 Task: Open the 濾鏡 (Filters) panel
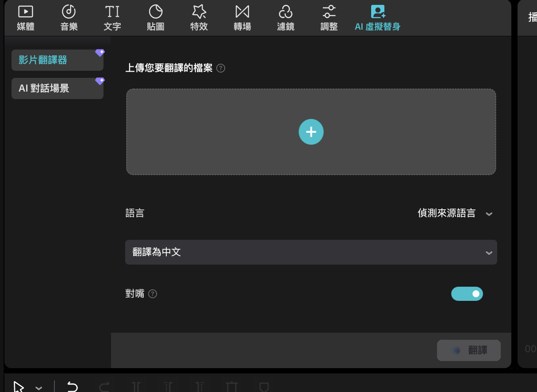pos(286,18)
